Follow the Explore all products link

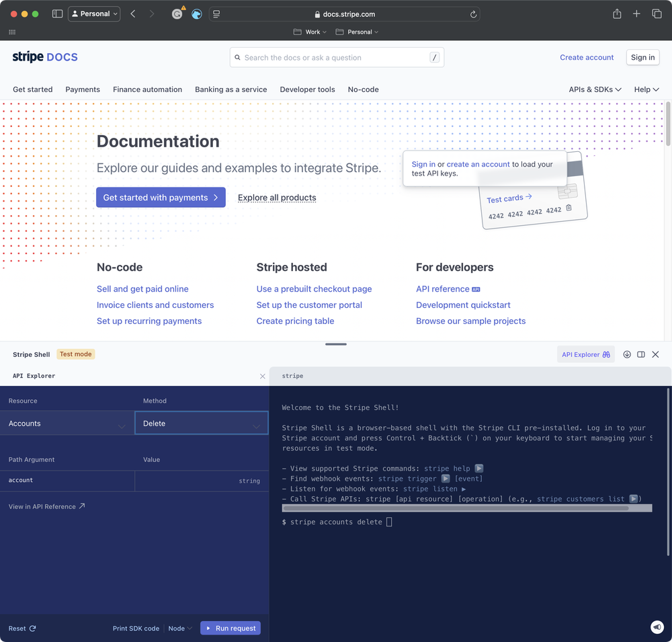(x=277, y=198)
